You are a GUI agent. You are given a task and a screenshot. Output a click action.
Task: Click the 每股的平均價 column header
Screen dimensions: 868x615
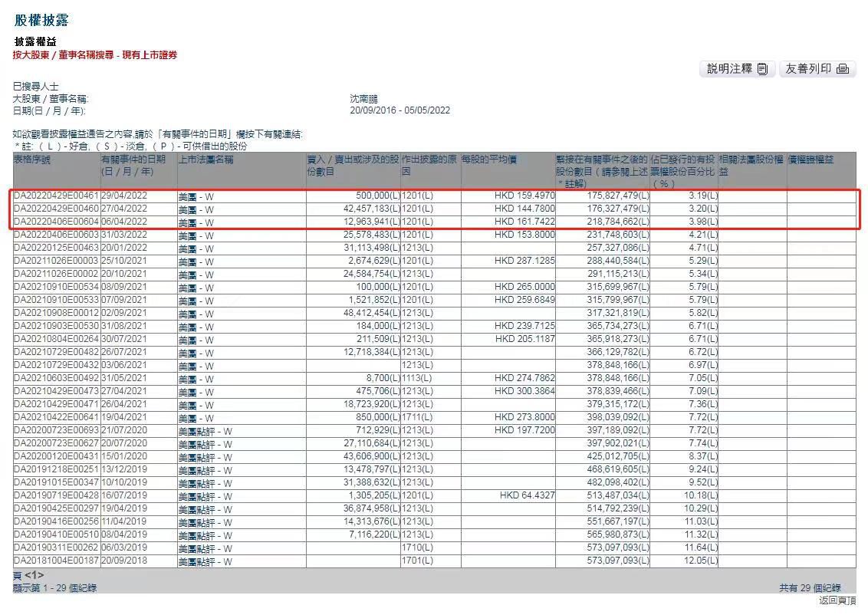(488, 160)
